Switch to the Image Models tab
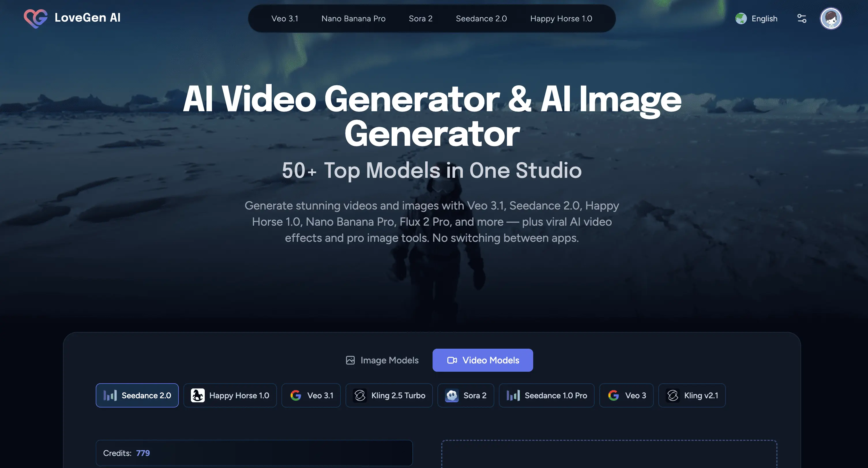This screenshot has height=468, width=868. (382, 360)
